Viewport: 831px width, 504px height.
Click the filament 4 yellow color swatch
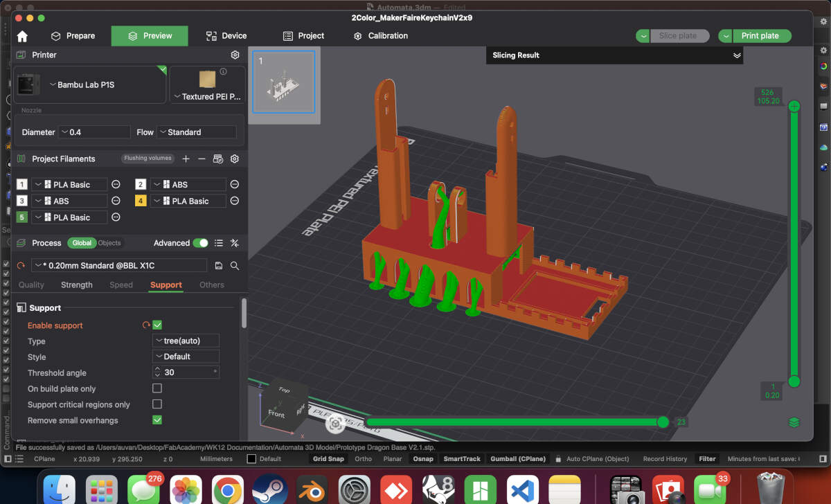coord(141,201)
